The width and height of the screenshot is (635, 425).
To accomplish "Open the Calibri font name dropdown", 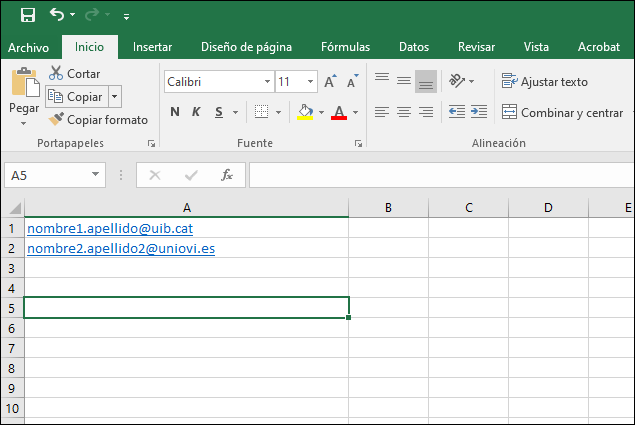I will coord(267,81).
